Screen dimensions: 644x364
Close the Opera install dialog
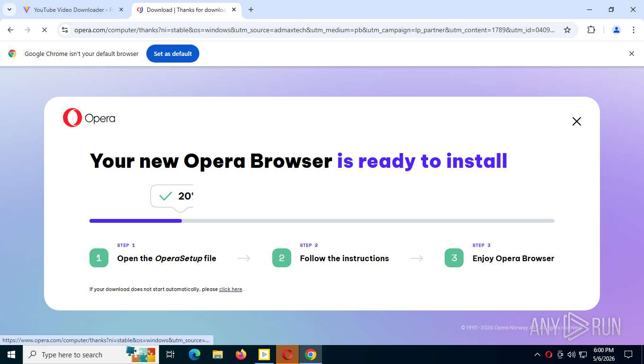[x=576, y=121]
